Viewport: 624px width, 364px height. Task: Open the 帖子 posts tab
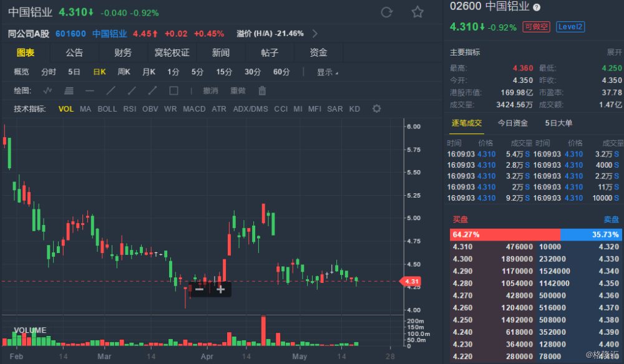click(x=270, y=52)
